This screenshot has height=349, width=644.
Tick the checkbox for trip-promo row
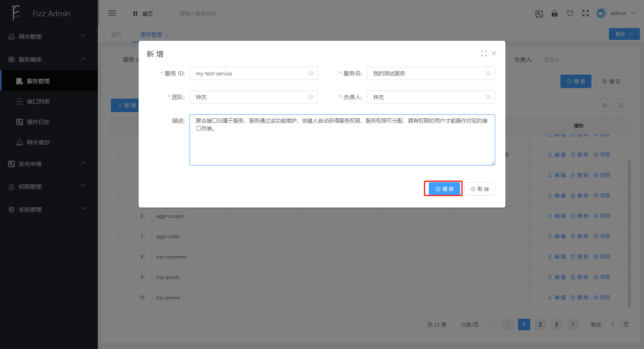[x=121, y=298]
